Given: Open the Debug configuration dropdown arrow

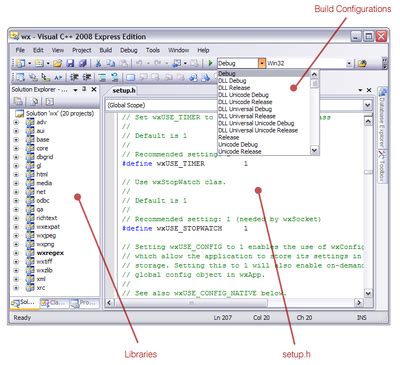Looking at the screenshot, I should click(262, 63).
